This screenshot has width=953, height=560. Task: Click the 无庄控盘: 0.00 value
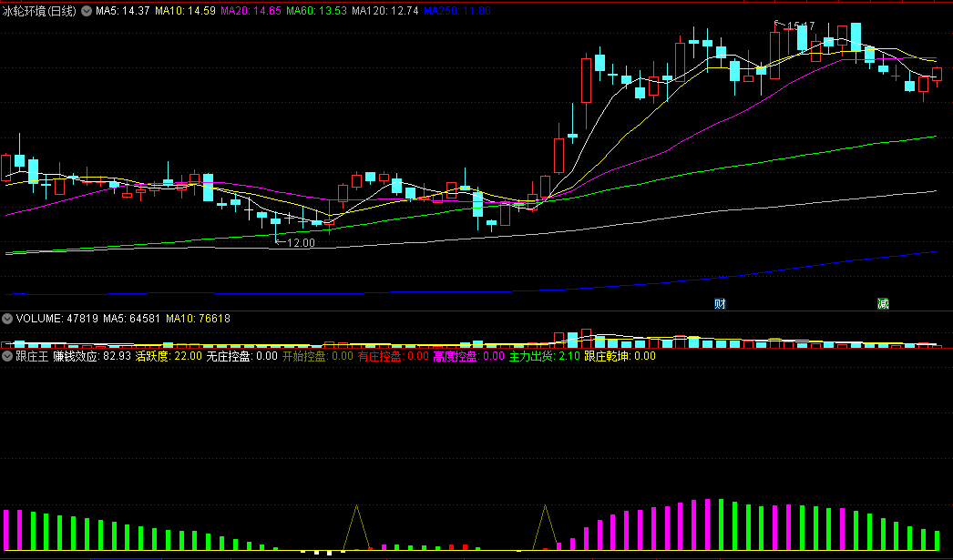point(242,356)
